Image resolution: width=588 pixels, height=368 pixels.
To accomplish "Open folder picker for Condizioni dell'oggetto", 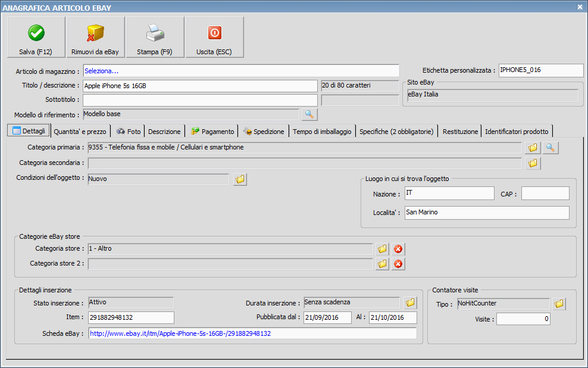I will pos(240,179).
